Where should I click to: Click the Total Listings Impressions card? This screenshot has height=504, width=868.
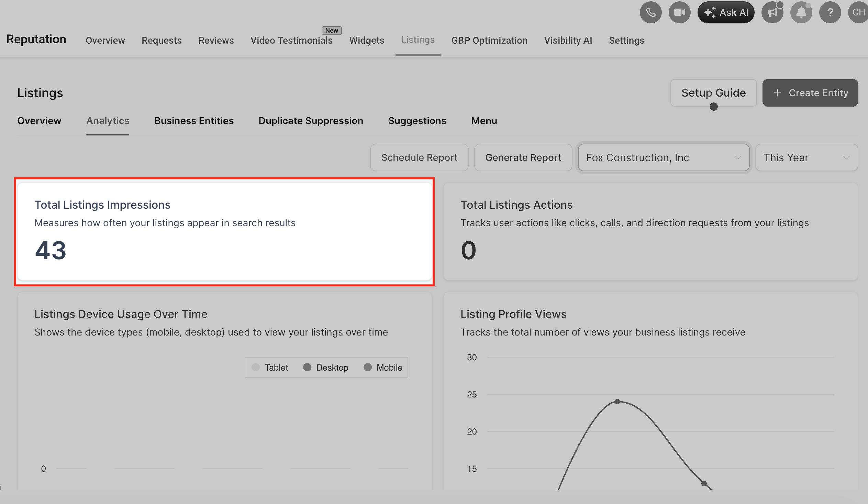[224, 232]
